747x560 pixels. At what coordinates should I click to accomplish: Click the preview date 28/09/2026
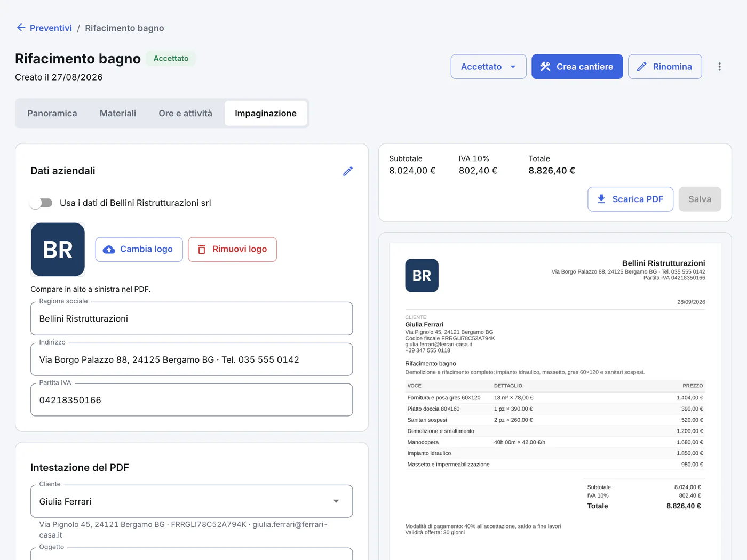coord(691,302)
